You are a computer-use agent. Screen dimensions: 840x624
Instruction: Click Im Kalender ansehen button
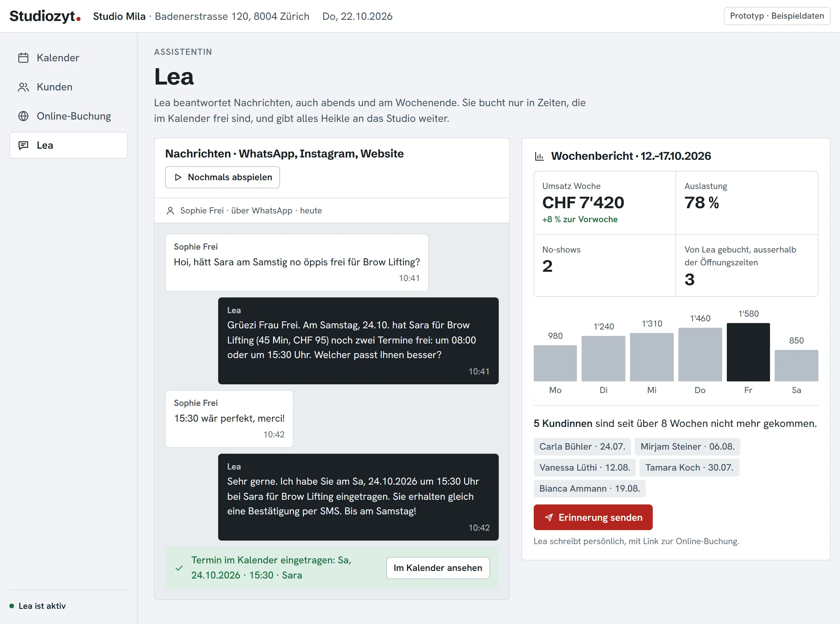coord(438,568)
